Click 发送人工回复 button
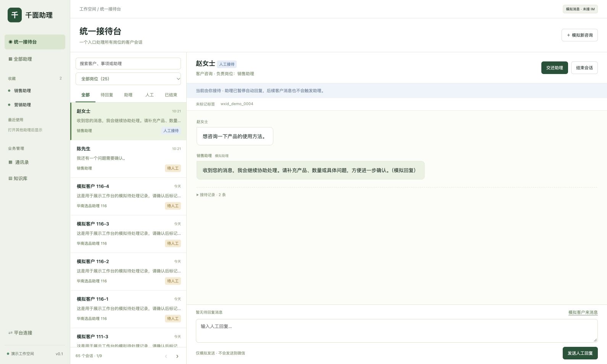The width and height of the screenshot is (607, 364). click(x=580, y=353)
